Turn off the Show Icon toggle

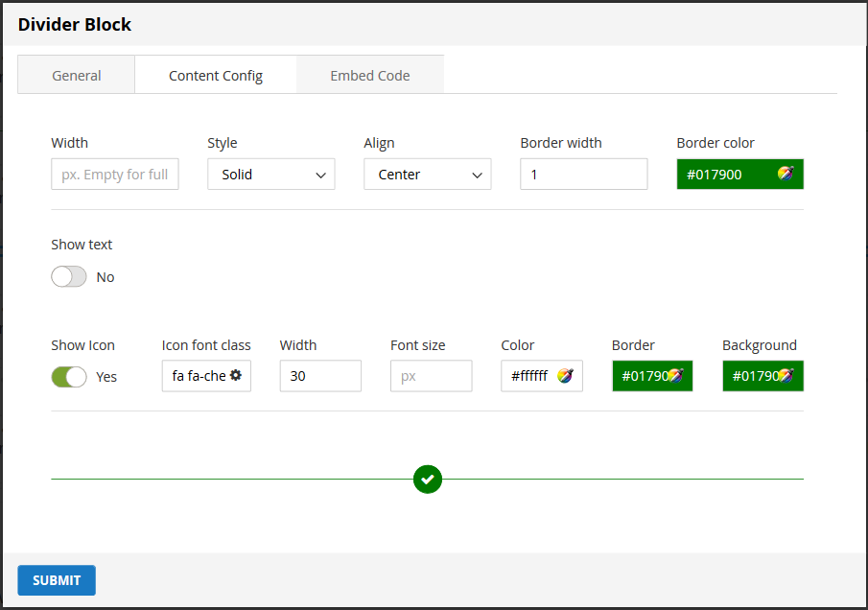69,377
